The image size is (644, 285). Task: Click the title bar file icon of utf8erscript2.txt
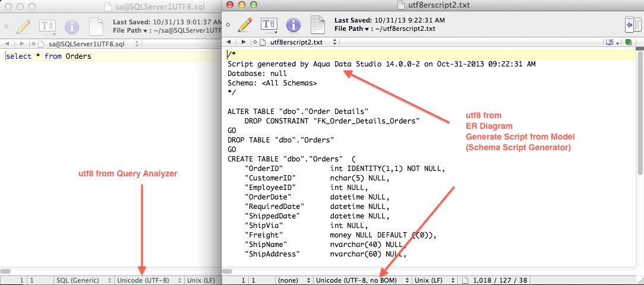coord(401,5)
